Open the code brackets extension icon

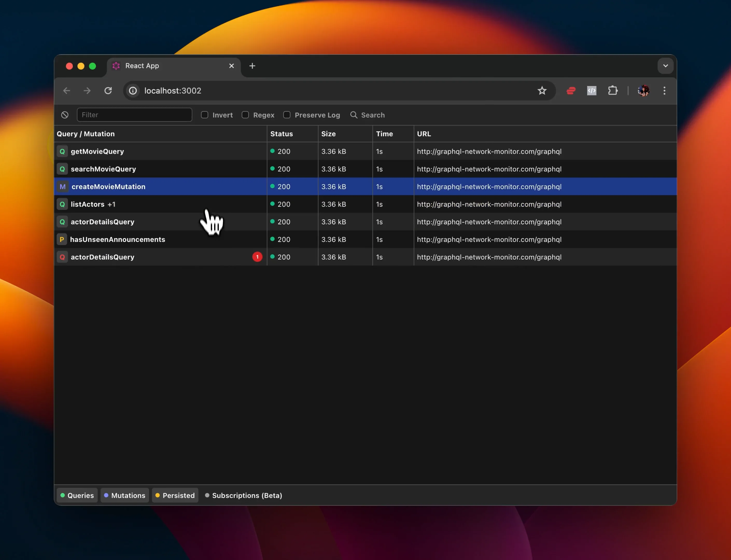point(592,91)
